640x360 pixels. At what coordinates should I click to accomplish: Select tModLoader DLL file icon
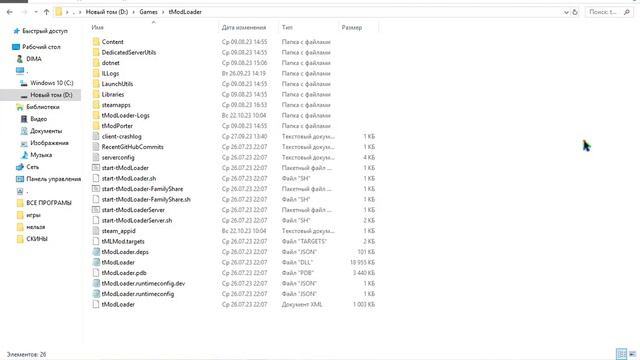pyautogui.click(x=96, y=262)
